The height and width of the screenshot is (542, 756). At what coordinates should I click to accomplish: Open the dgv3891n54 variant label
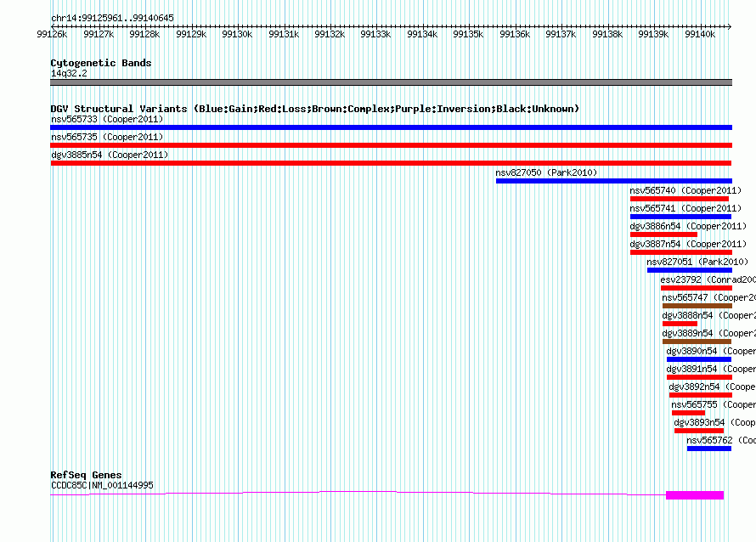pos(711,369)
